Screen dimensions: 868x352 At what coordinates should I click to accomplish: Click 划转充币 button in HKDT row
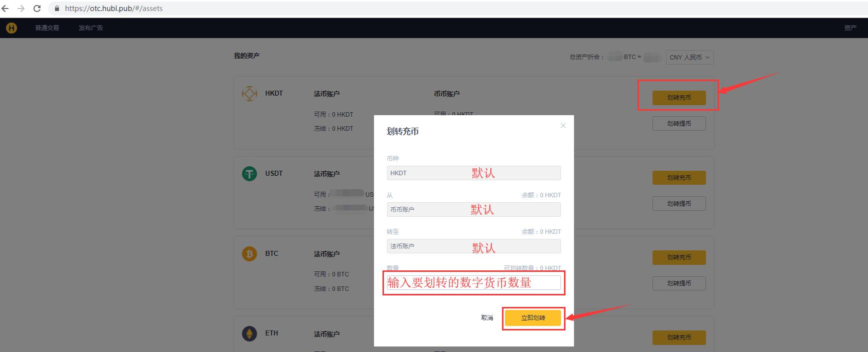tap(679, 98)
